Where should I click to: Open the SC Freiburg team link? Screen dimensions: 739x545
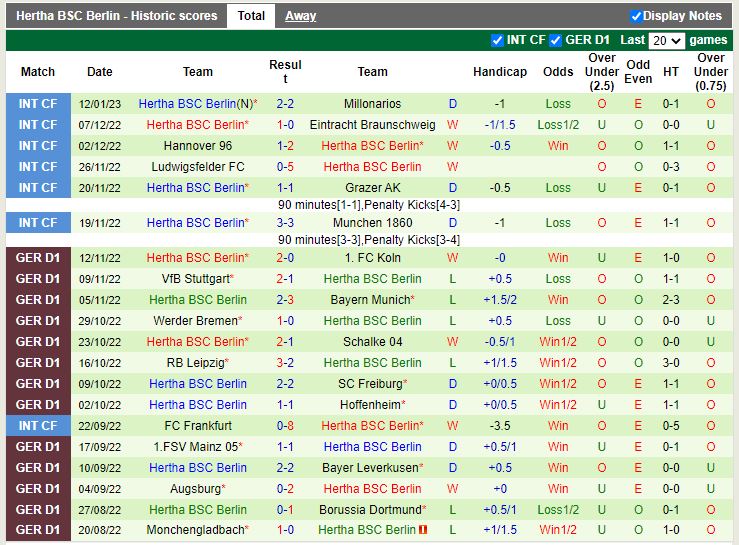click(x=372, y=384)
